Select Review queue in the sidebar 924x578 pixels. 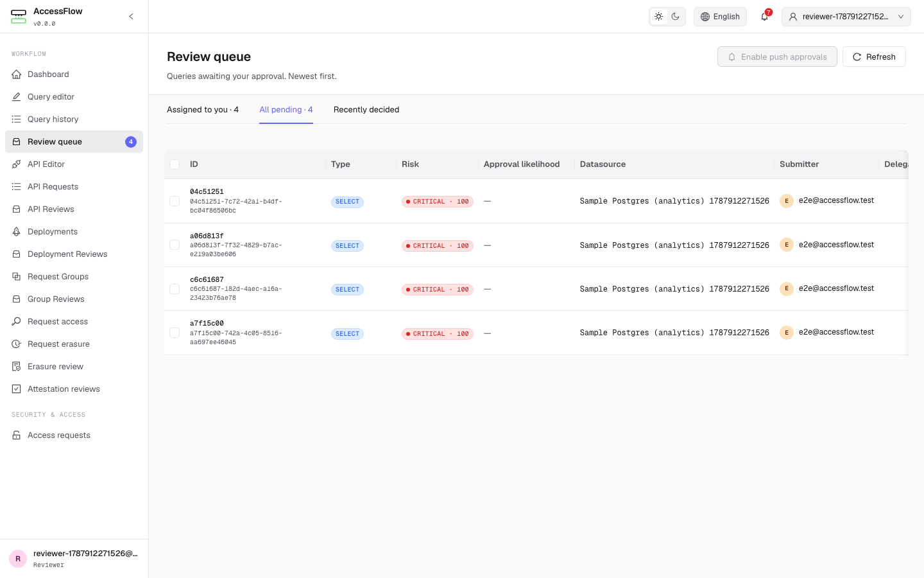click(74, 142)
